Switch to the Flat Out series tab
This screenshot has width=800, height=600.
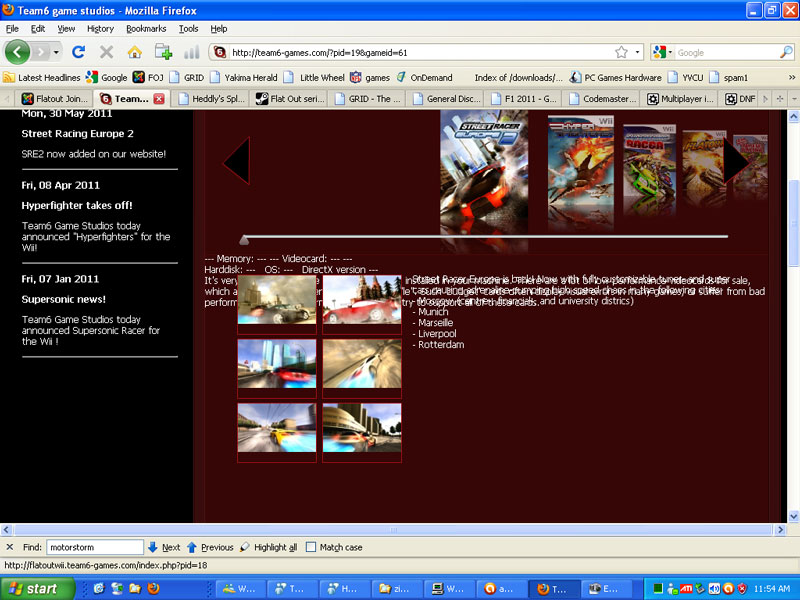tap(289, 98)
